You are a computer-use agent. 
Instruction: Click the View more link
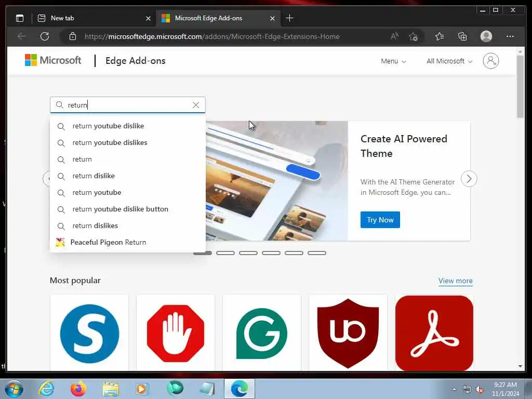click(455, 281)
